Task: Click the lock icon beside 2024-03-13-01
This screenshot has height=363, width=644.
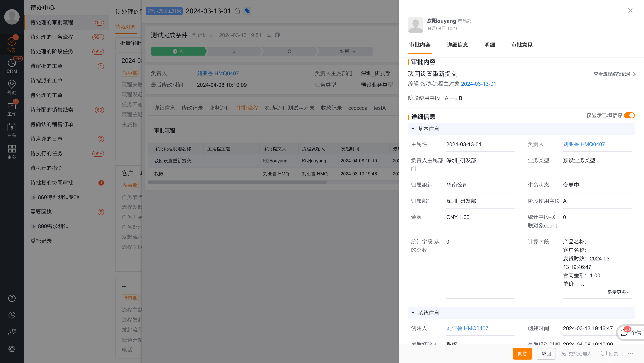Action: (x=237, y=11)
